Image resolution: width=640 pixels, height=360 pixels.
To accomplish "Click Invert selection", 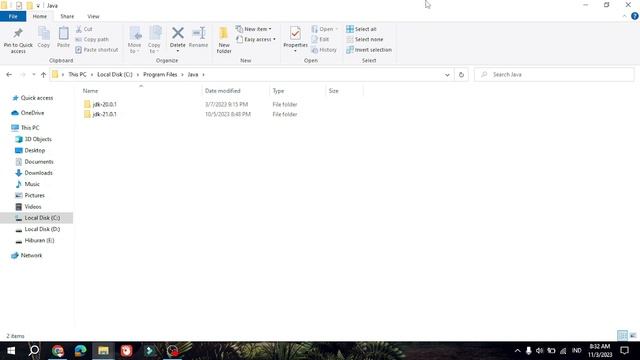I will (x=369, y=50).
